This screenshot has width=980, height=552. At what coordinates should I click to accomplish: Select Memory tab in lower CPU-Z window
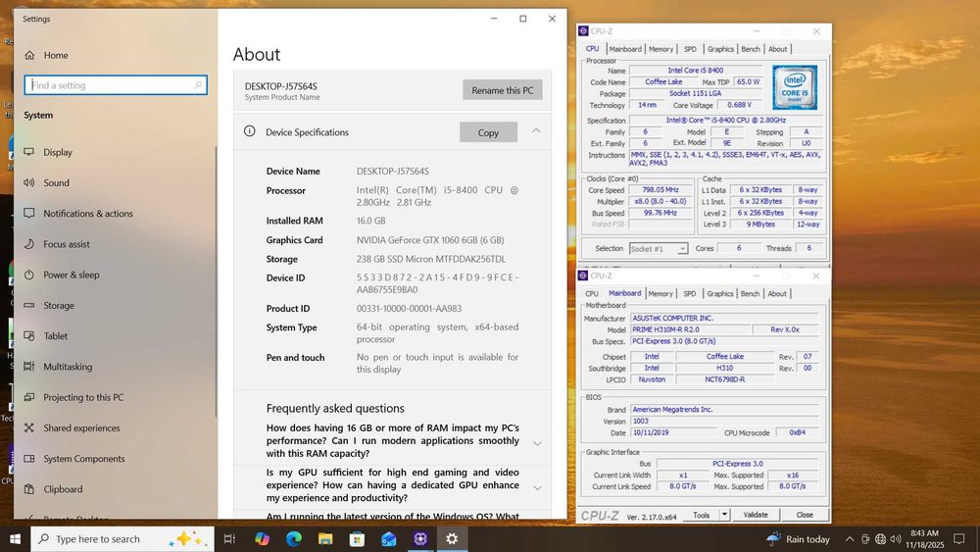point(661,294)
